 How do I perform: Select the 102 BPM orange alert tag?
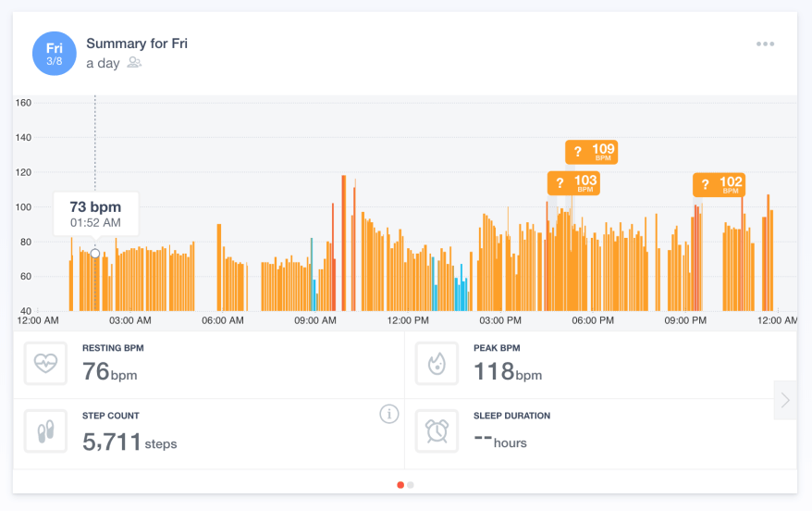click(720, 184)
